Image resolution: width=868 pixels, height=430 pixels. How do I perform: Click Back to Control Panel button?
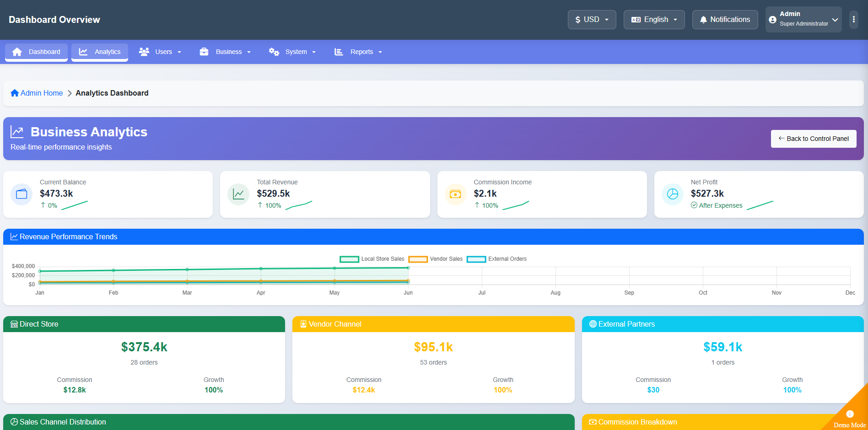point(813,139)
